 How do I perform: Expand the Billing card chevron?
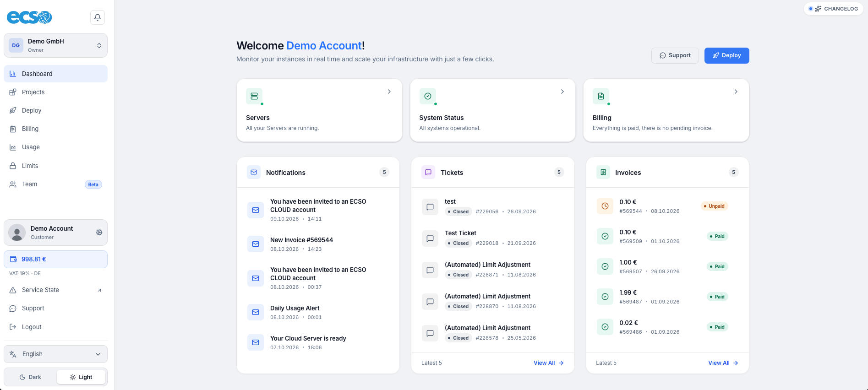[736, 92]
